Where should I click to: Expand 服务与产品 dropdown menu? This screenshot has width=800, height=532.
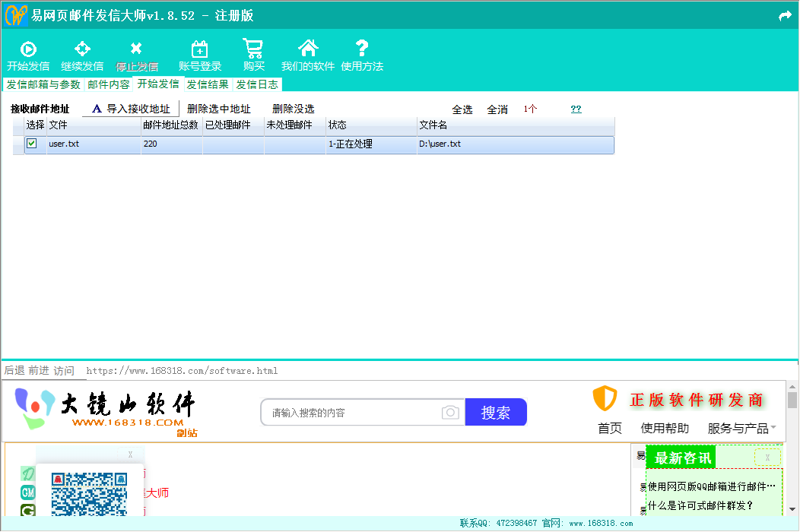coord(742,428)
